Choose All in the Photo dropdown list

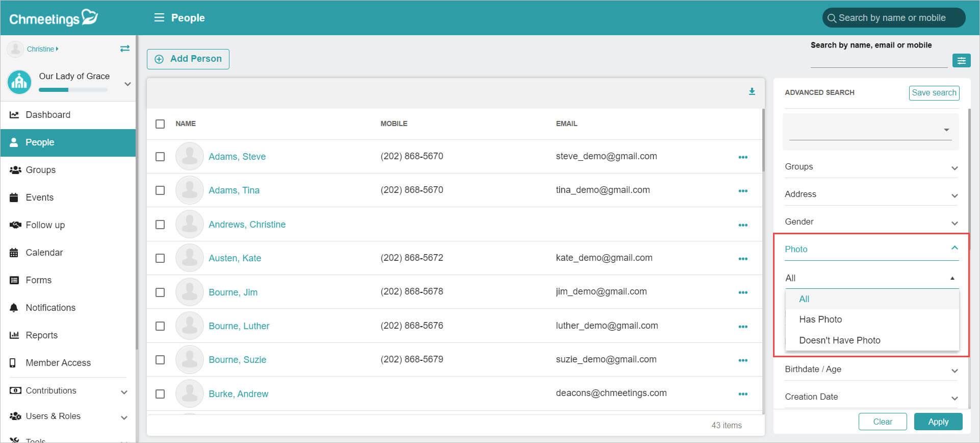[872, 299]
